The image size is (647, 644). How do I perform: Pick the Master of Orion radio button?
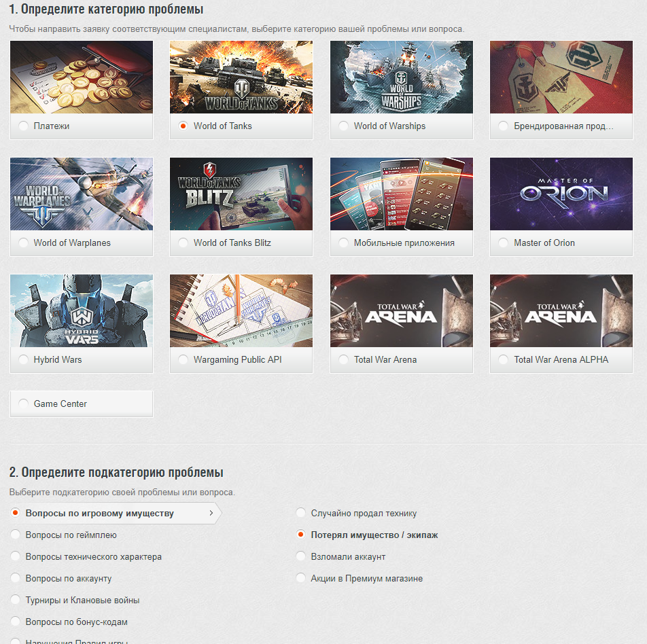click(x=503, y=243)
